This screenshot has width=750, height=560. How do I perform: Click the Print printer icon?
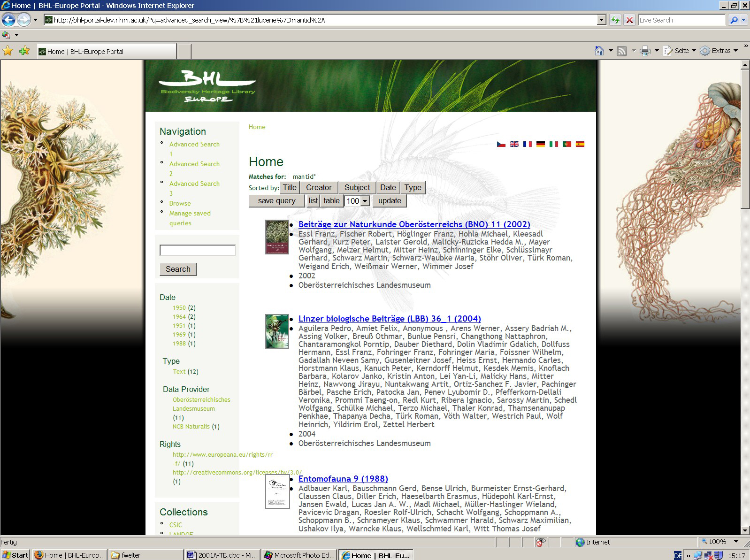coord(645,51)
